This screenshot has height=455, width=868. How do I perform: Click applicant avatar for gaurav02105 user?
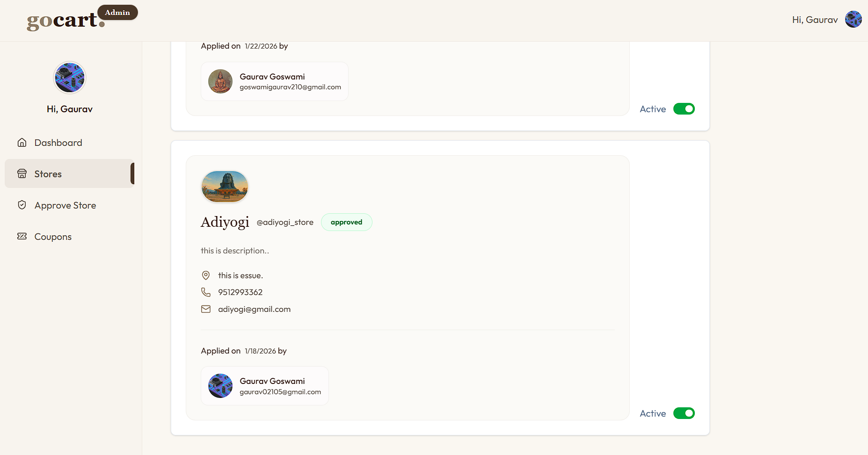(220, 386)
